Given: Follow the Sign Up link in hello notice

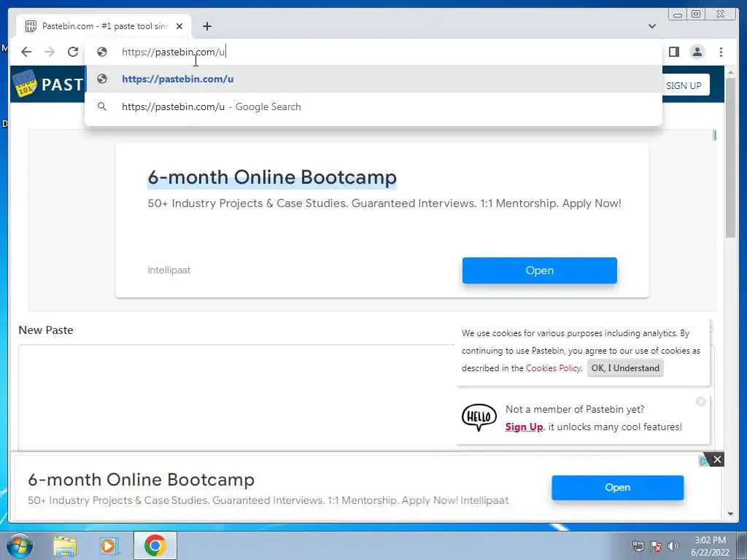Looking at the screenshot, I should [x=524, y=427].
